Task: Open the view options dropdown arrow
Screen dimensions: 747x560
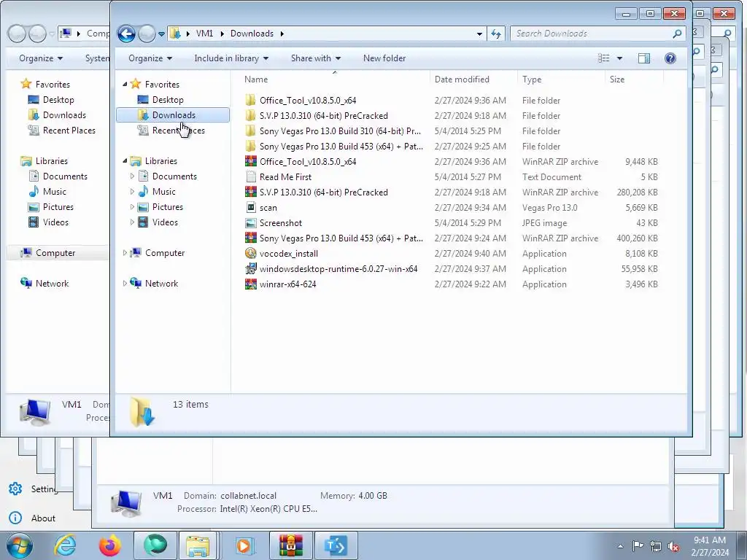Action: (x=619, y=58)
